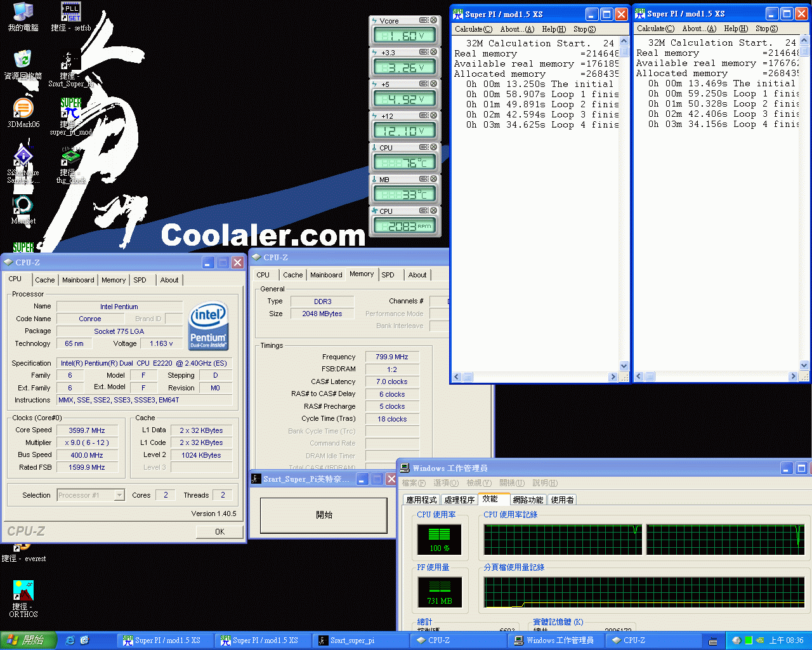
Task: Click the Core Speed 3599.7 MHz value
Action: [87, 430]
